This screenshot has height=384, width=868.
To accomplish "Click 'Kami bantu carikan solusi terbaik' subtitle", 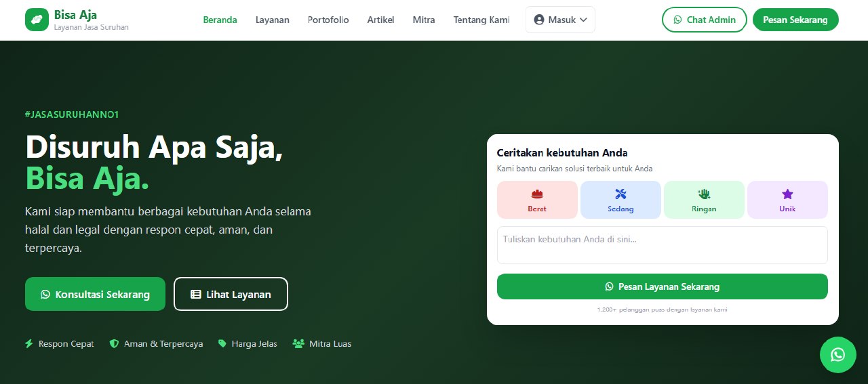I will tap(574, 169).
